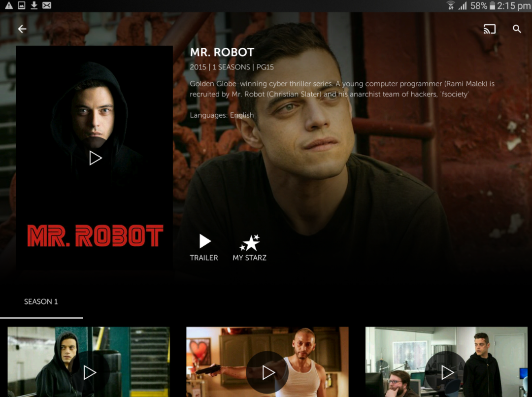Play episode with man pointing gun
532x397 pixels.
click(x=267, y=362)
